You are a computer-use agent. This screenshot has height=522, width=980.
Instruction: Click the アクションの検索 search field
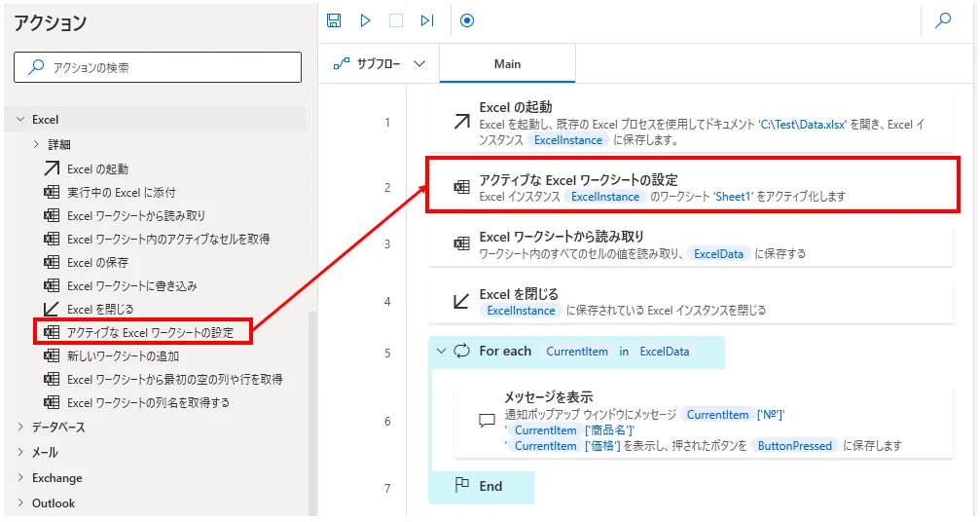158,68
